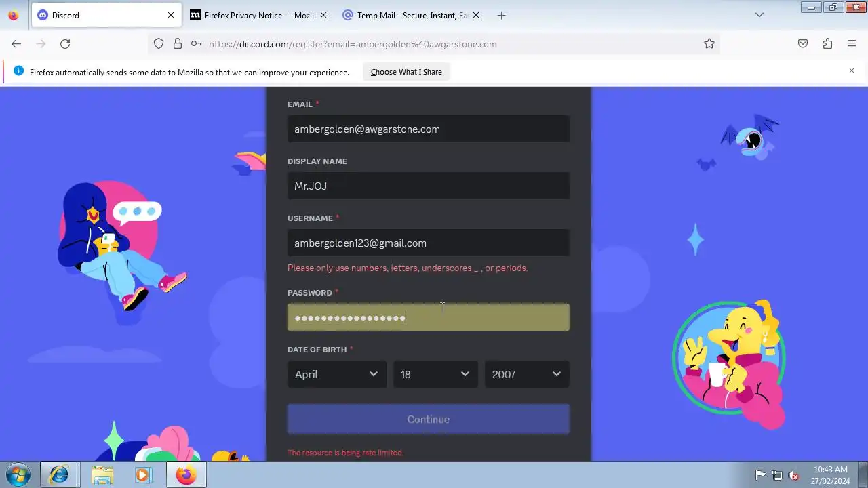This screenshot has height=488, width=868.
Task: Open the network tray icon
Action: 777,476
